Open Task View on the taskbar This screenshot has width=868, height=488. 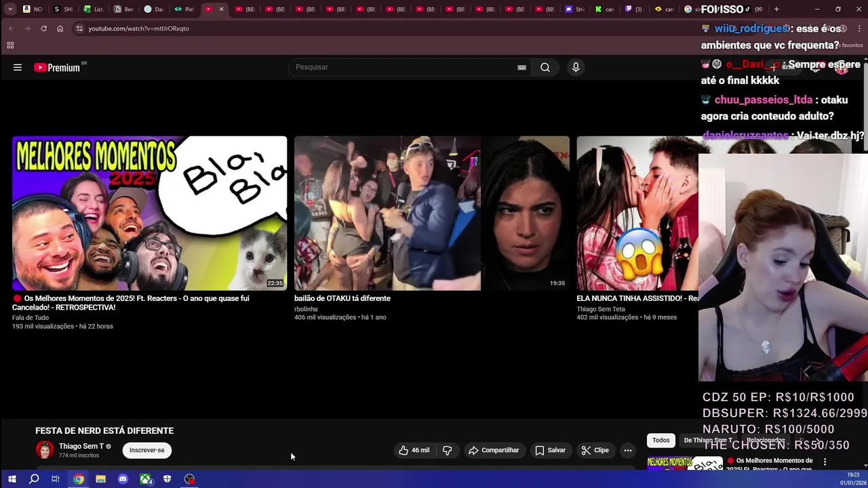pos(56,479)
